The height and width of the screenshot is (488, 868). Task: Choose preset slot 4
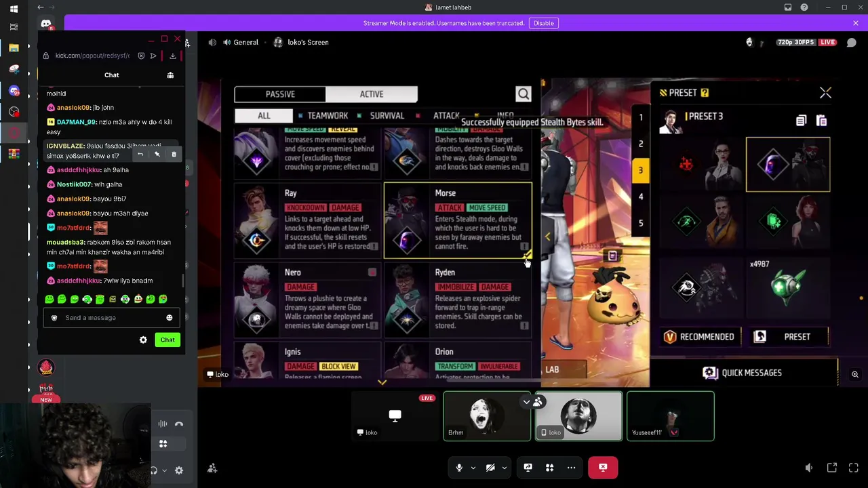coord(641,197)
